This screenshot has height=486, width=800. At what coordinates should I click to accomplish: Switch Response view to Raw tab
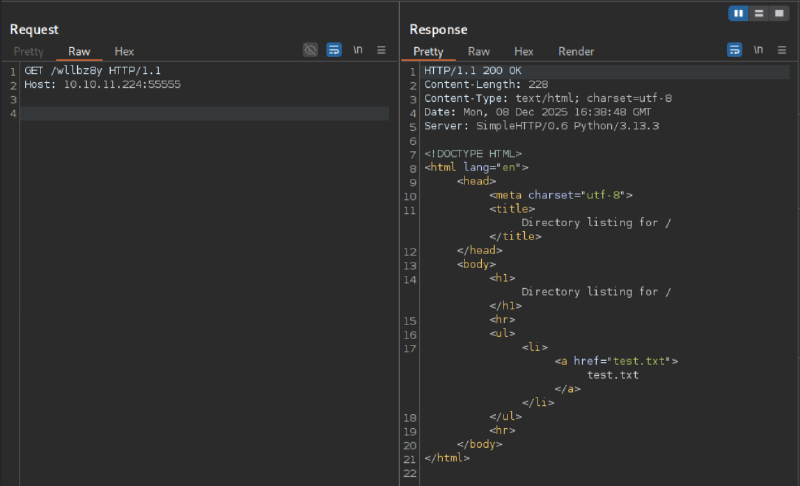tap(479, 51)
